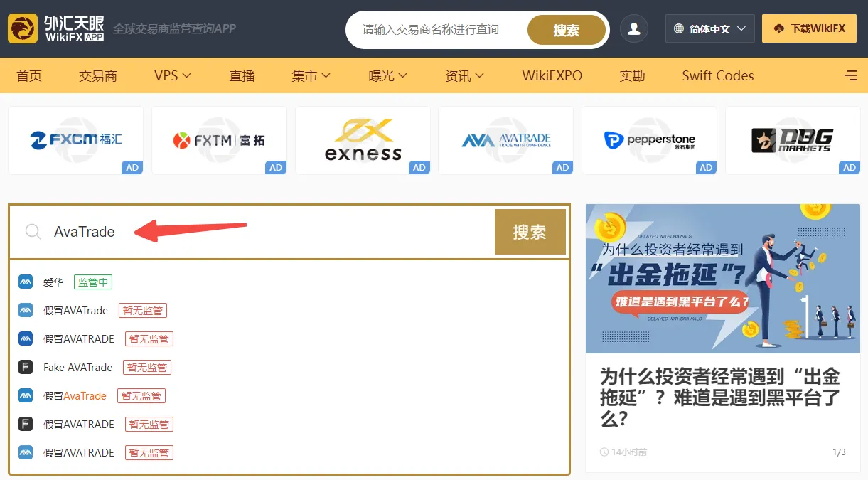The width and height of the screenshot is (868, 480).
Task: Click the download cloud icon in 下载WikiFX
Action: pyautogui.click(x=778, y=29)
